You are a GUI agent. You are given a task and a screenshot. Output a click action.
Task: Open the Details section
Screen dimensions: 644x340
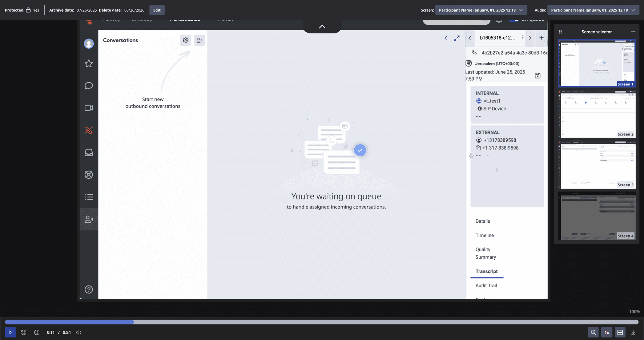pyautogui.click(x=483, y=221)
